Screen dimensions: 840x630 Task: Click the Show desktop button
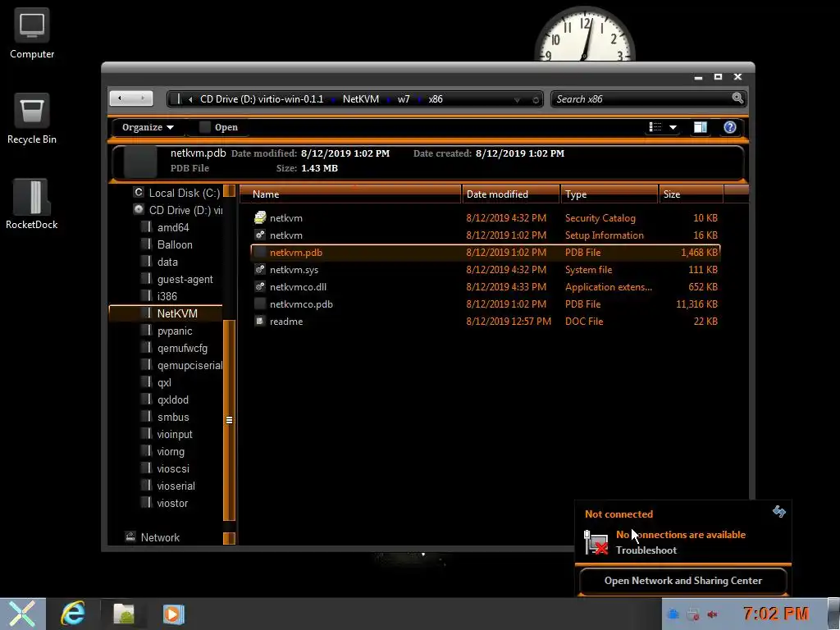point(833,614)
